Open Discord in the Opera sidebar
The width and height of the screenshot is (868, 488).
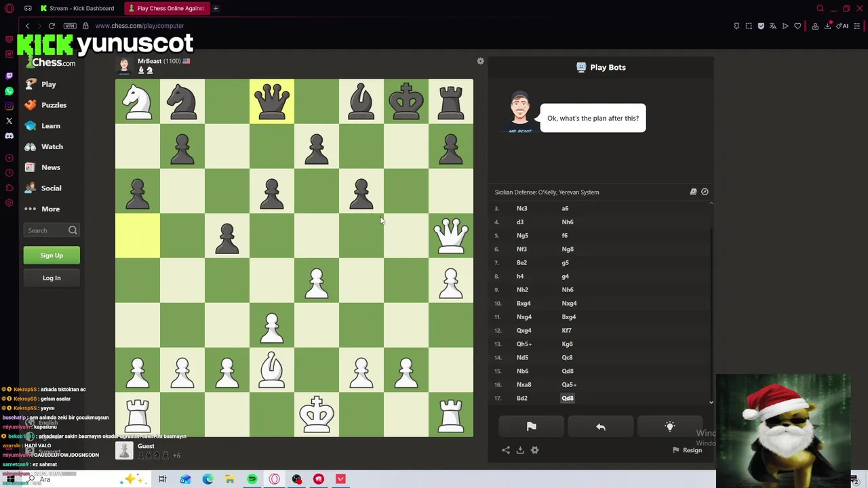point(9,136)
